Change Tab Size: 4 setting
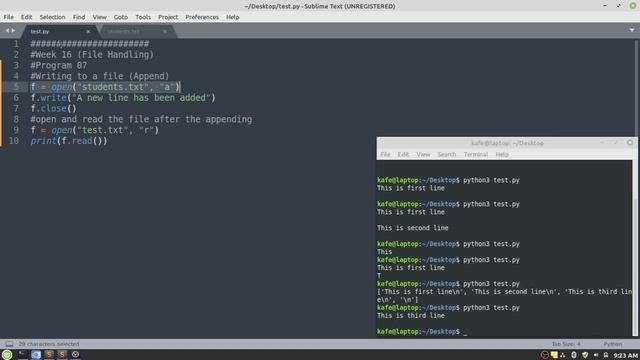The width and height of the screenshot is (640, 360). [566, 344]
